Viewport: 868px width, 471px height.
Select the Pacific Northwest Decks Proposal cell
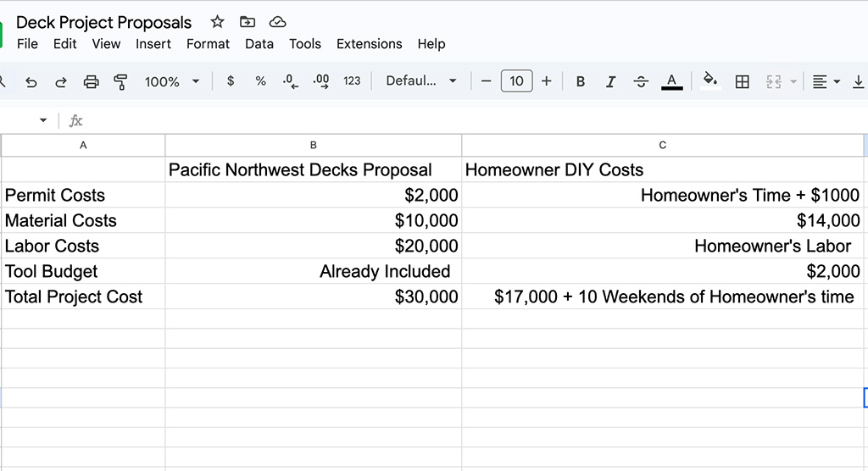click(x=314, y=169)
